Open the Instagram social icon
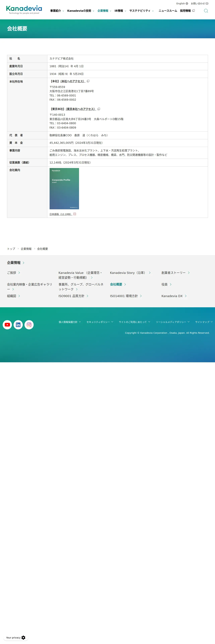Viewport: 215px width, 644px height. [29, 325]
